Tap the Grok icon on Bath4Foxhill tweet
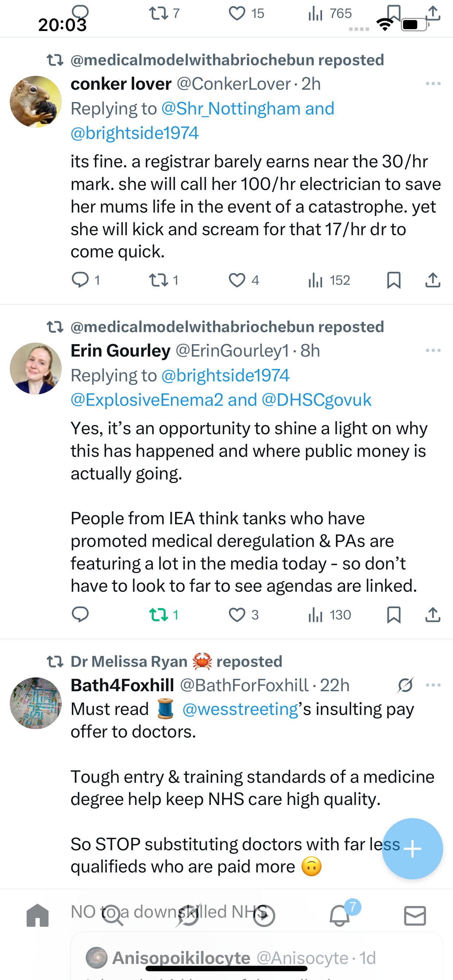The image size is (453, 980). click(x=405, y=685)
